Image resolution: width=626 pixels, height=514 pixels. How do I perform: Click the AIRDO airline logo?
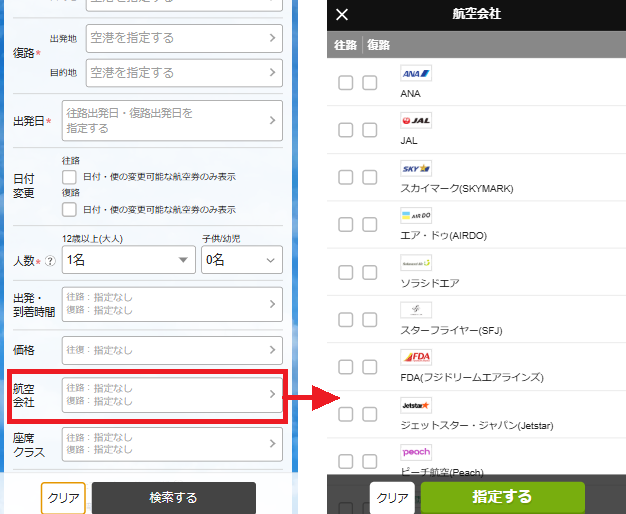click(x=415, y=215)
